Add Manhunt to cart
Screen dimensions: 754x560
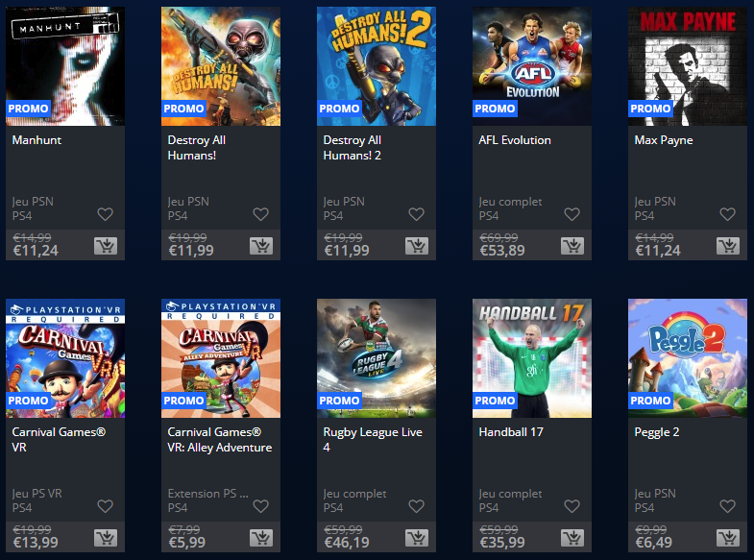[106, 246]
